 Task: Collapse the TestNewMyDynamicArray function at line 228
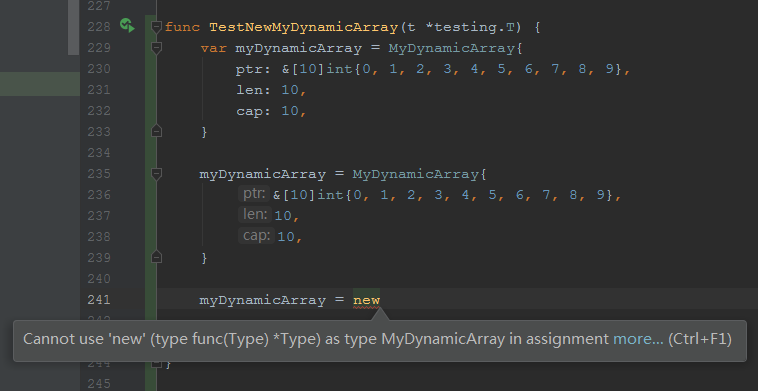156,27
